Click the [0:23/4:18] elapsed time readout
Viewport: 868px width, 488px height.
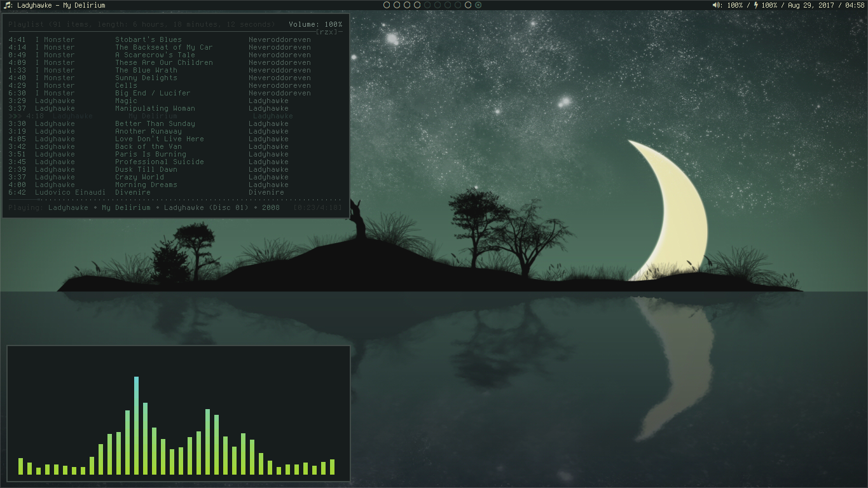click(x=318, y=207)
